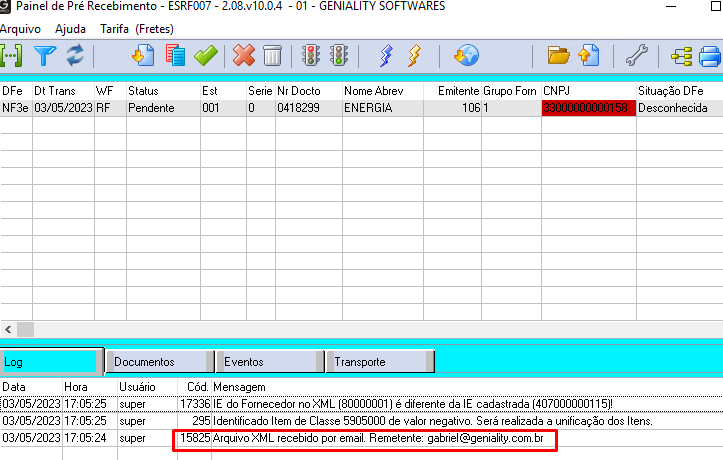The height and width of the screenshot is (460, 723).
Task: Open the Tarifa (Fretes) menu
Action: [136, 28]
